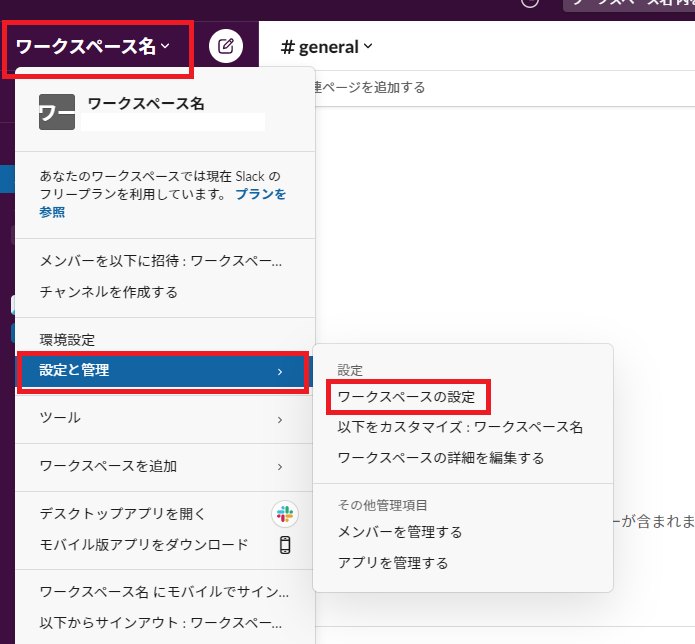
Task: Open 環境設定 preferences
Action: click(67, 341)
